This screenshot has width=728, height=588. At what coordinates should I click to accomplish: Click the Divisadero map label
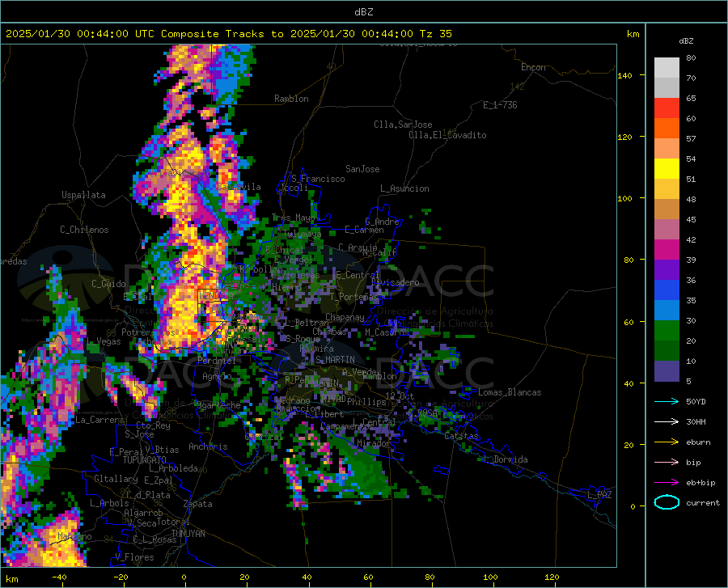(395, 282)
